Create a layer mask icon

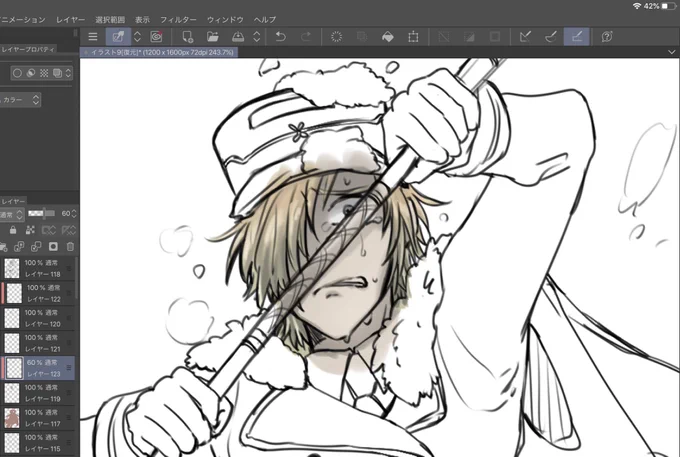point(53,247)
